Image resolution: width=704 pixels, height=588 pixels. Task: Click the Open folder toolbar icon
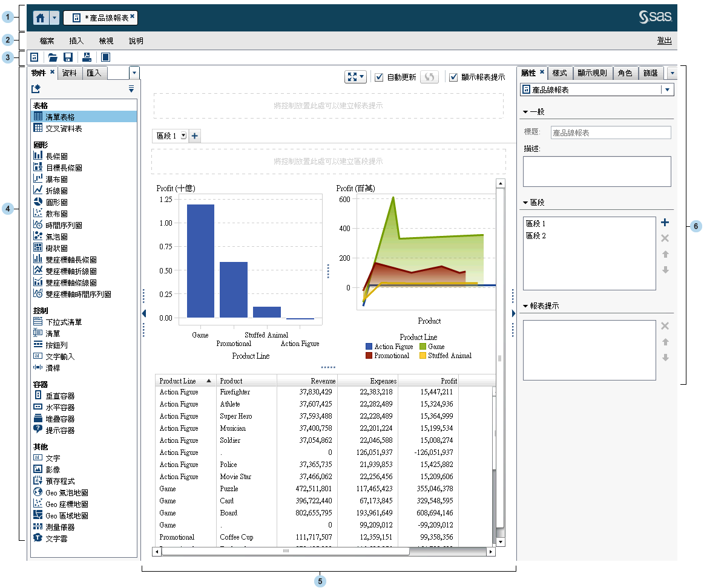click(x=53, y=57)
